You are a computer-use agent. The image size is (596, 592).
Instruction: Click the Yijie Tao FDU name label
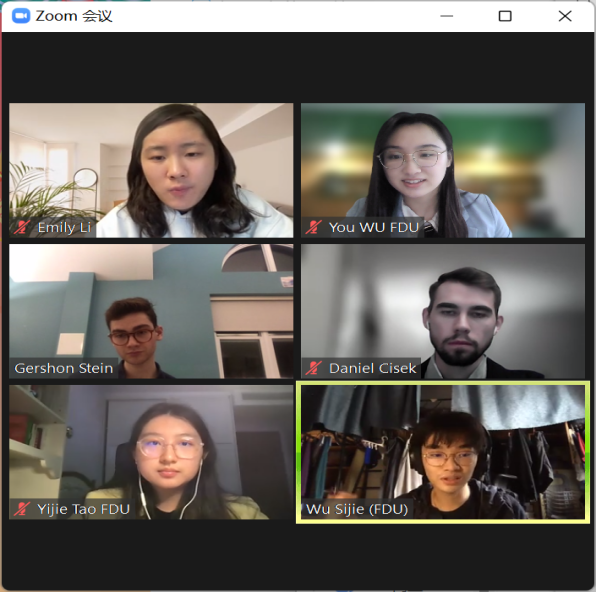pyautogui.click(x=83, y=509)
